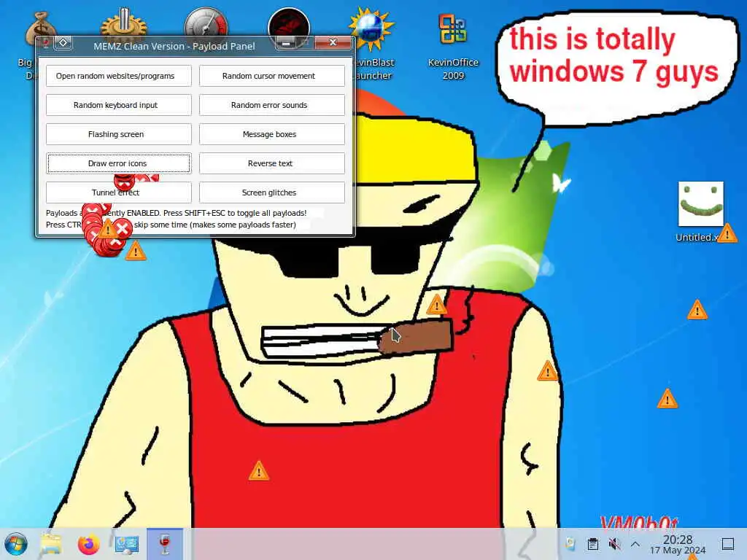The height and width of the screenshot is (560, 747).
Task: Click the 'Reverse text' payload button
Action: pyautogui.click(x=271, y=163)
